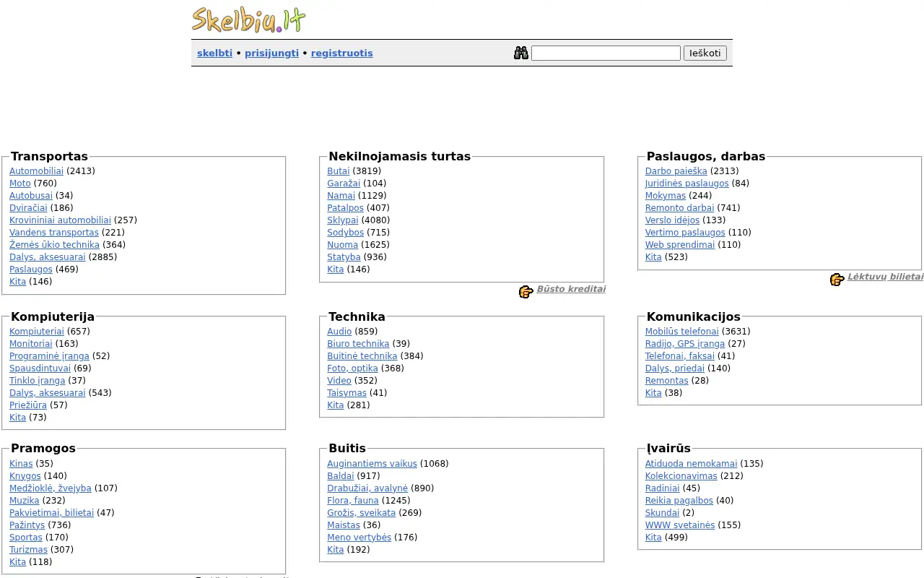Screen dimensions: 924x578
Task: Browse Buitinė technika listings
Action: click(362, 356)
